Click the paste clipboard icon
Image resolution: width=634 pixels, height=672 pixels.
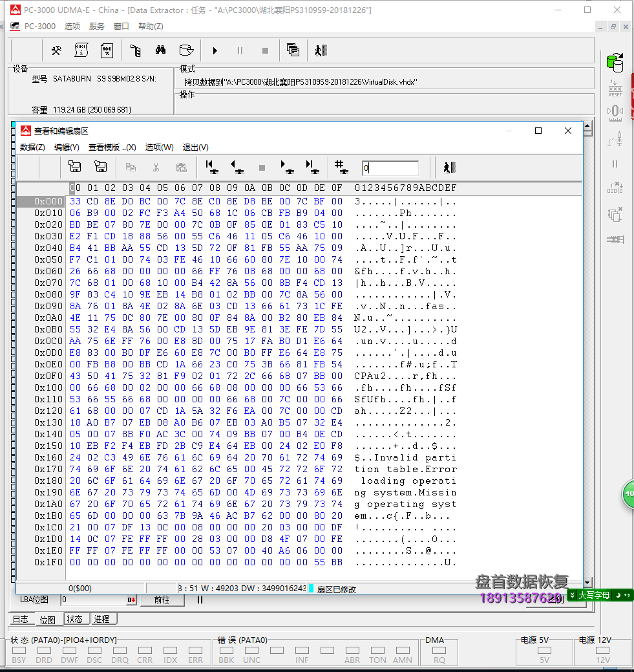tap(181, 167)
